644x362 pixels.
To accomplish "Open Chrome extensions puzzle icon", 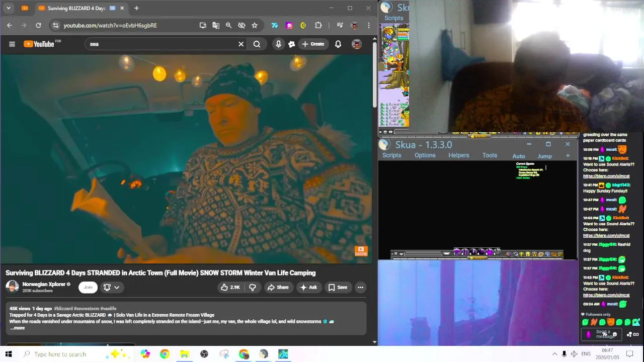I will (x=318, y=25).
